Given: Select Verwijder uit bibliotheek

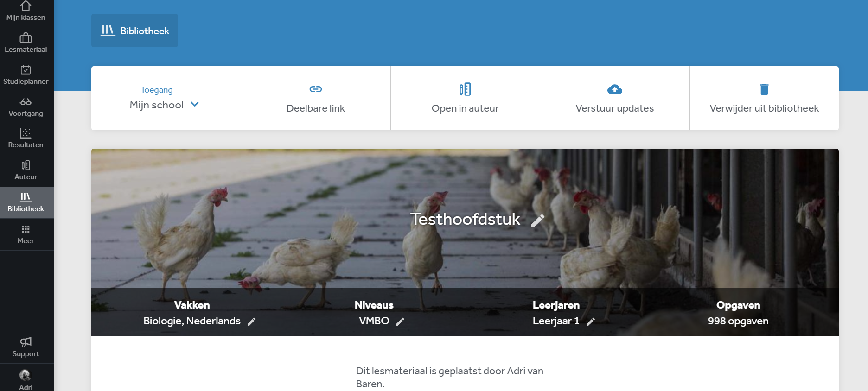Looking at the screenshot, I should [764, 98].
